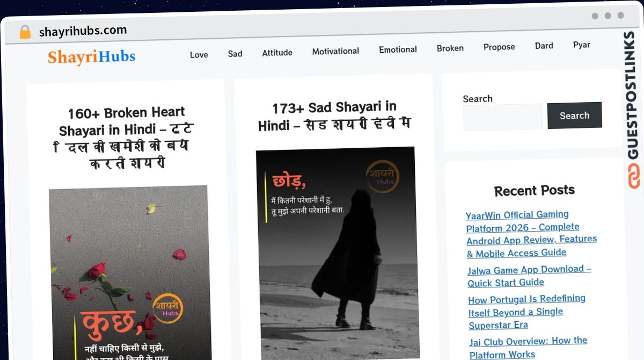The height and width of the screenshot is (360, 644).
Task: Open the 173+ Sad Shayari in Hindi title
Action: point(334,116)
